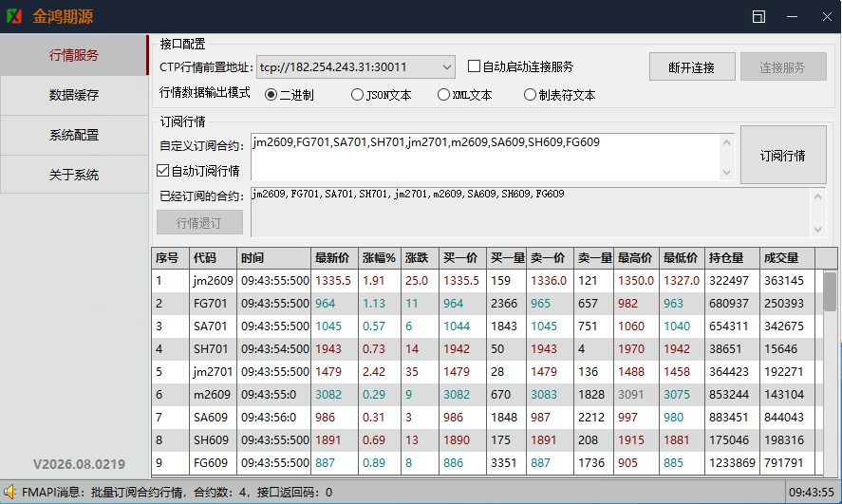Select the FG609 code cell
Image resolution: width=842 pixels, height=504 pixels.
click(x=213, y=462)
